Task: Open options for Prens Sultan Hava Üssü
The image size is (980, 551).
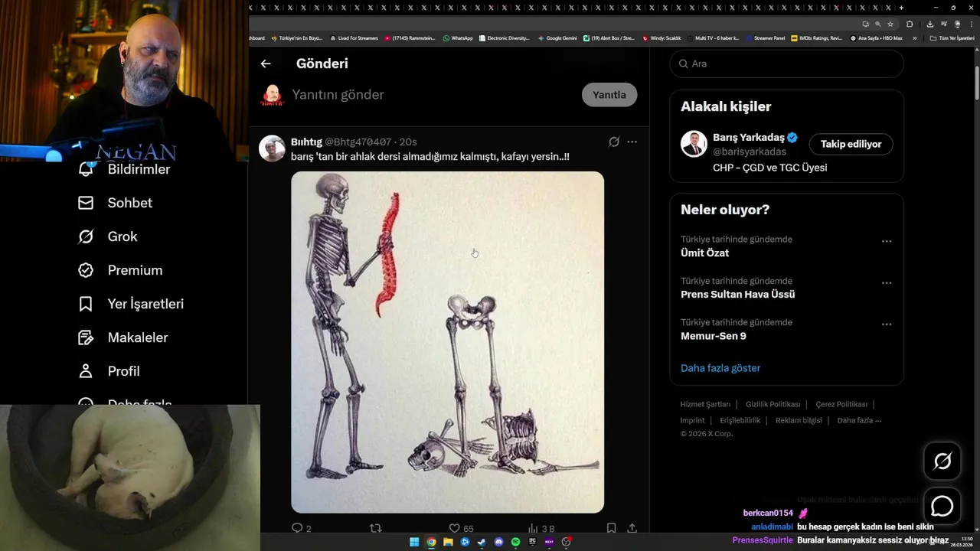Action: 887,282
